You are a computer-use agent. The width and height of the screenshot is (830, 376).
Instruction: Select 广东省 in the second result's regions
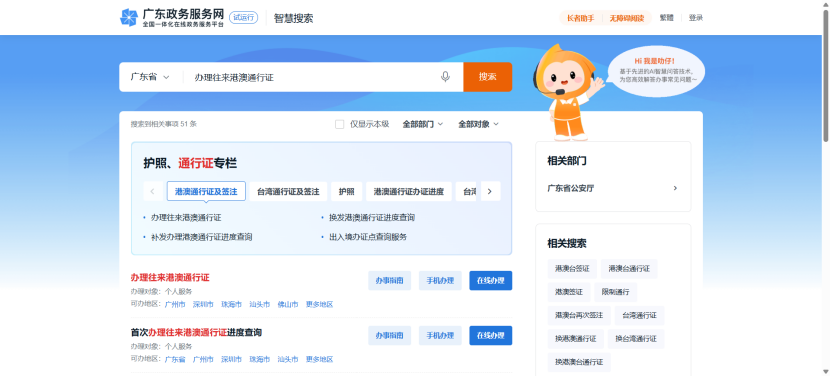point(175,359)
